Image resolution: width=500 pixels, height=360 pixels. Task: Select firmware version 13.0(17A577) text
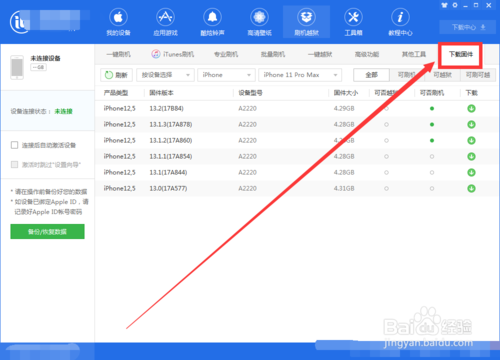168,189
